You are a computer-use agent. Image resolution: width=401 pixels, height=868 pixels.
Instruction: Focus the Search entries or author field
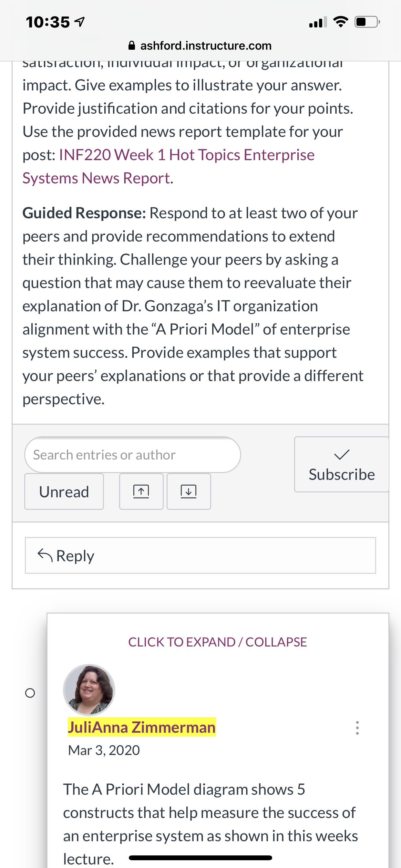132,455
